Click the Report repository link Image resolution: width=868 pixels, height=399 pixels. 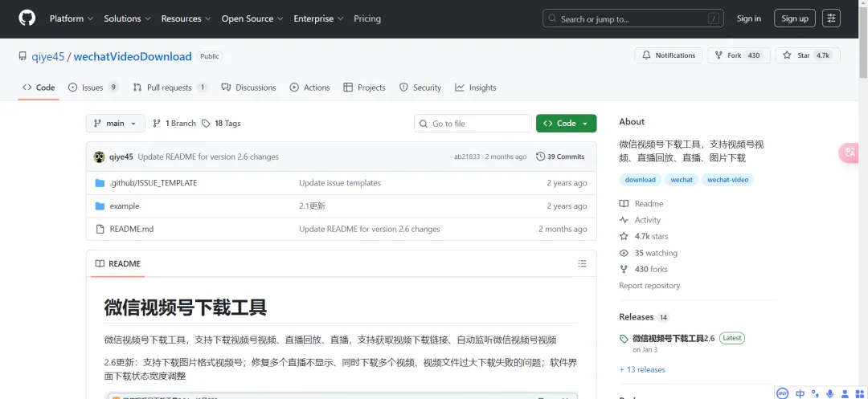649,286
